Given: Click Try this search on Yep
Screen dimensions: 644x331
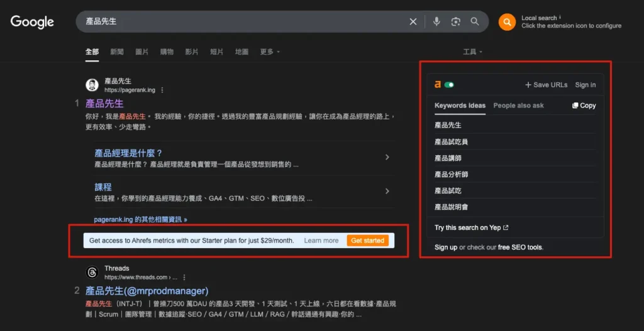Looking at the screenshot, I should click(472, 227).
